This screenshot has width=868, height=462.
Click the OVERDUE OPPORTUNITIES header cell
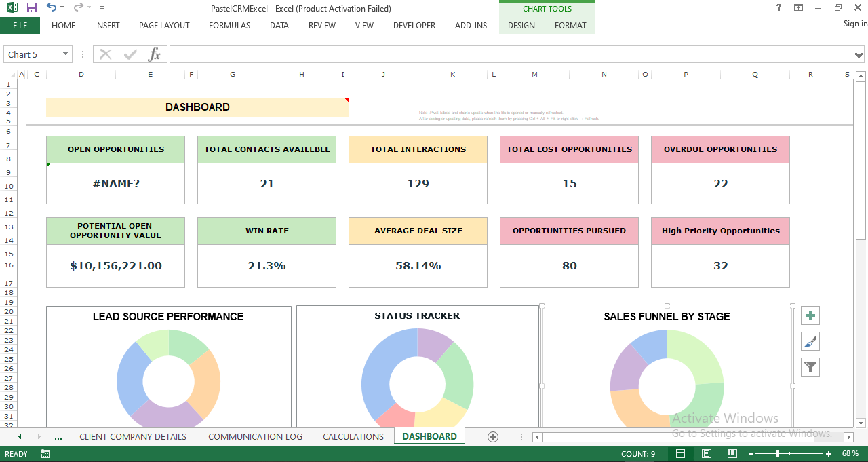(x=720, y=149)
